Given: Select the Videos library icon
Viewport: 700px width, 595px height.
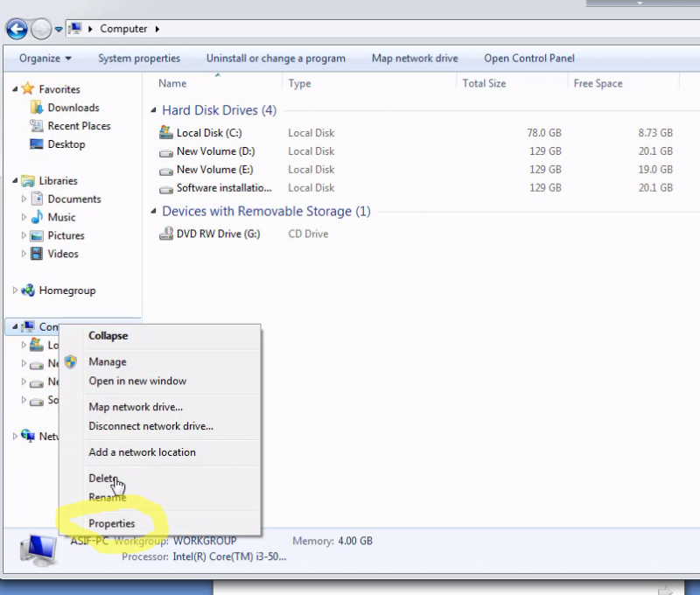Looking at the screenshot, I should 37,254.
